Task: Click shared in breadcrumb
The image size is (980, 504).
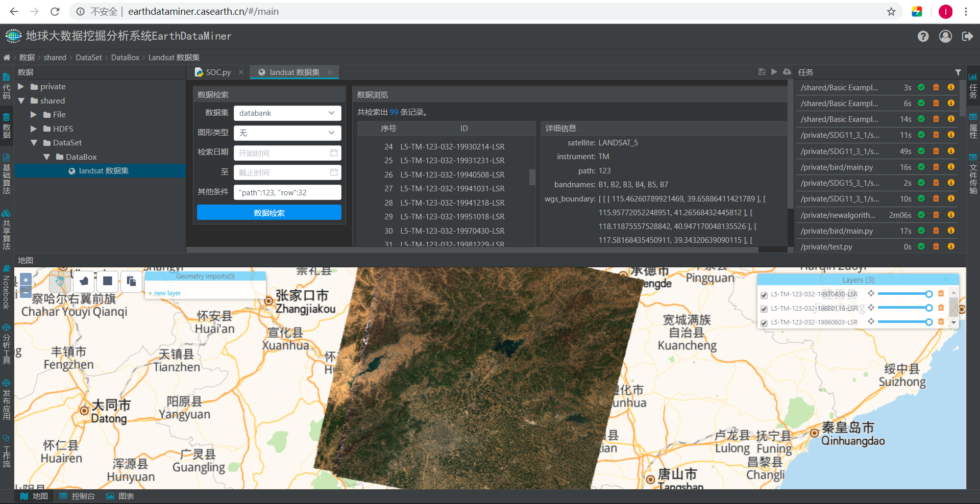Action: click(55, 58)
